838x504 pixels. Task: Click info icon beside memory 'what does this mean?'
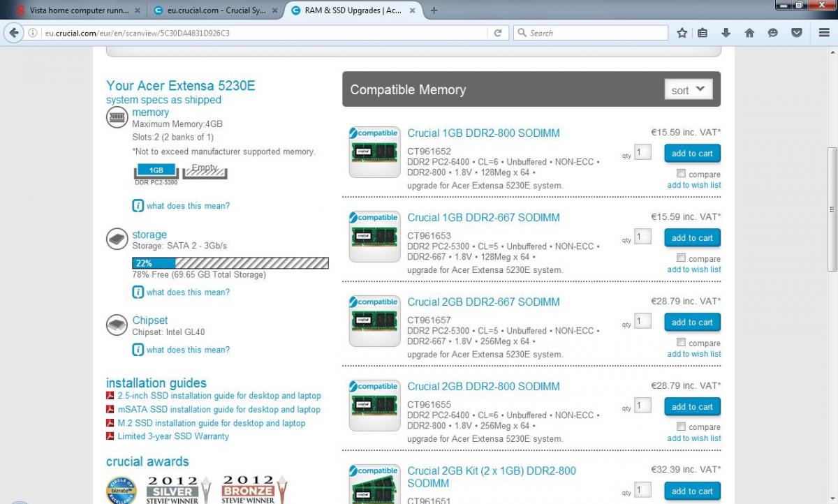(x=138, y=206)
